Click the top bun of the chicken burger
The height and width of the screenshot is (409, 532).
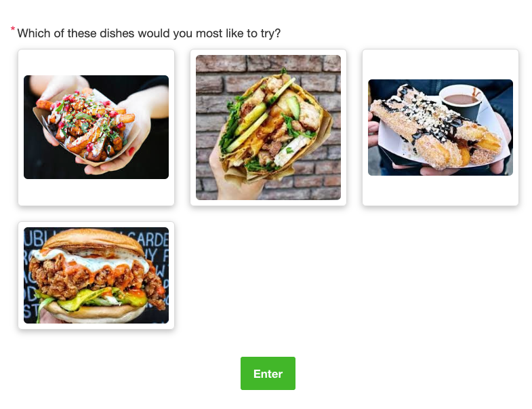[x=94, y=240]
